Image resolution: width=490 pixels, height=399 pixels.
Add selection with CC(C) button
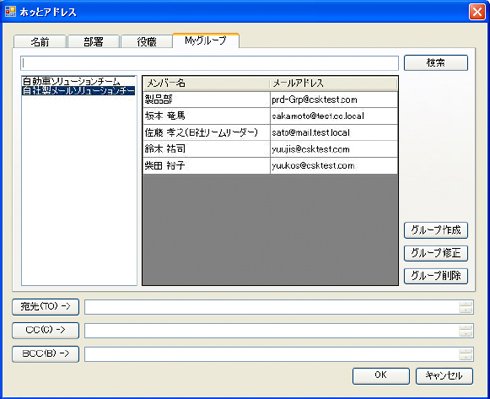46,330
